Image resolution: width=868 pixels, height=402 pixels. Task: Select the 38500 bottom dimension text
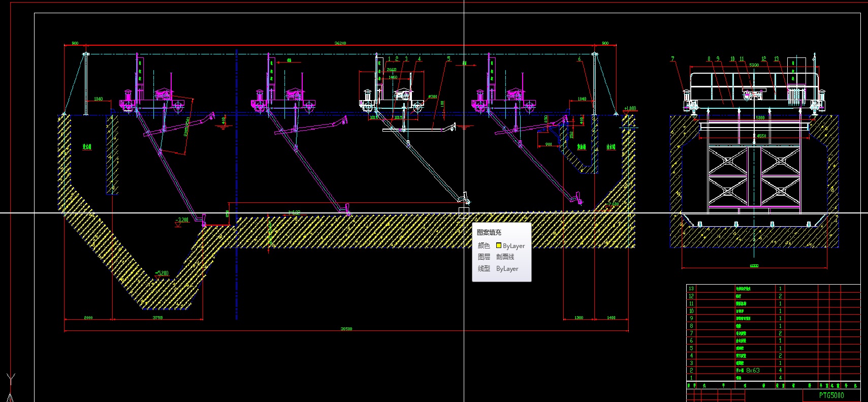pyautogui.click(x=346, y=329)
